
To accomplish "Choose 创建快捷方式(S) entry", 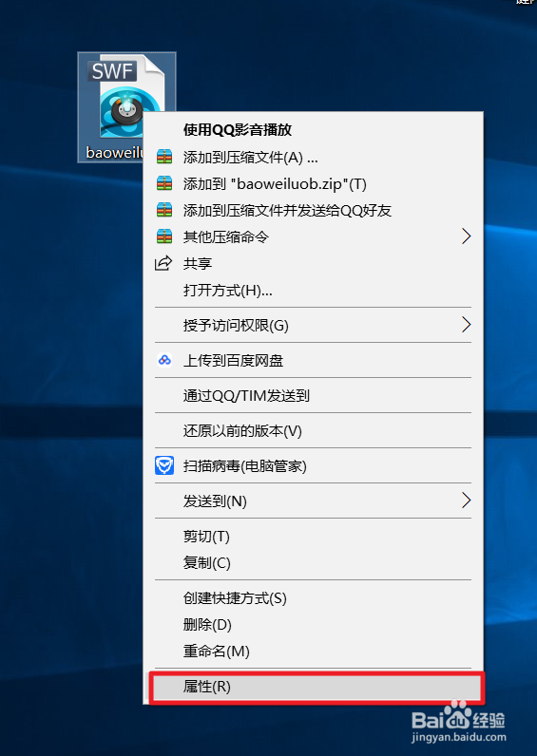I will 313,598.
